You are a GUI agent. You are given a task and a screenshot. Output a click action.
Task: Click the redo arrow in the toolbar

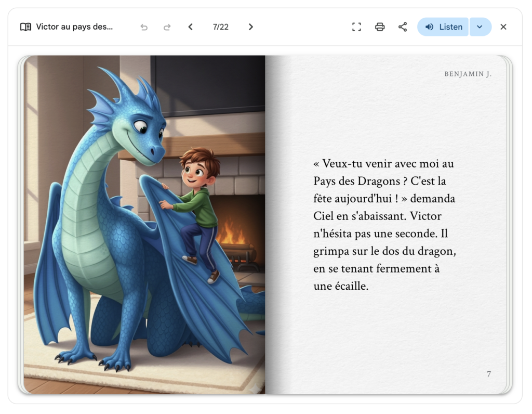point(167,27)
